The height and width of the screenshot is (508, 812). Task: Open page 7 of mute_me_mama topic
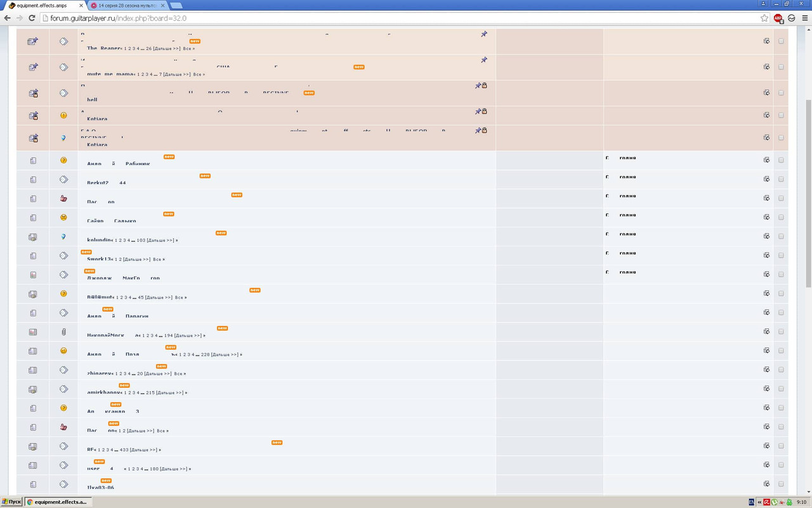160,74
